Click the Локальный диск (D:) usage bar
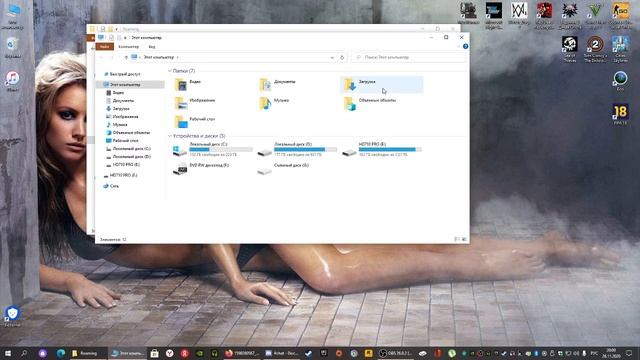This screenshot has height=360, width=640. coord(306,149)
